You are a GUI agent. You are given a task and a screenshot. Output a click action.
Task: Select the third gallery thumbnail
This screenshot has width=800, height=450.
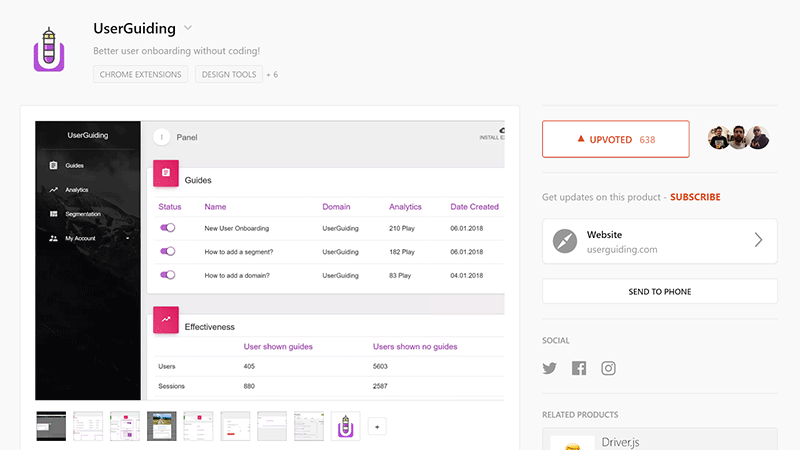click(124, 426)
